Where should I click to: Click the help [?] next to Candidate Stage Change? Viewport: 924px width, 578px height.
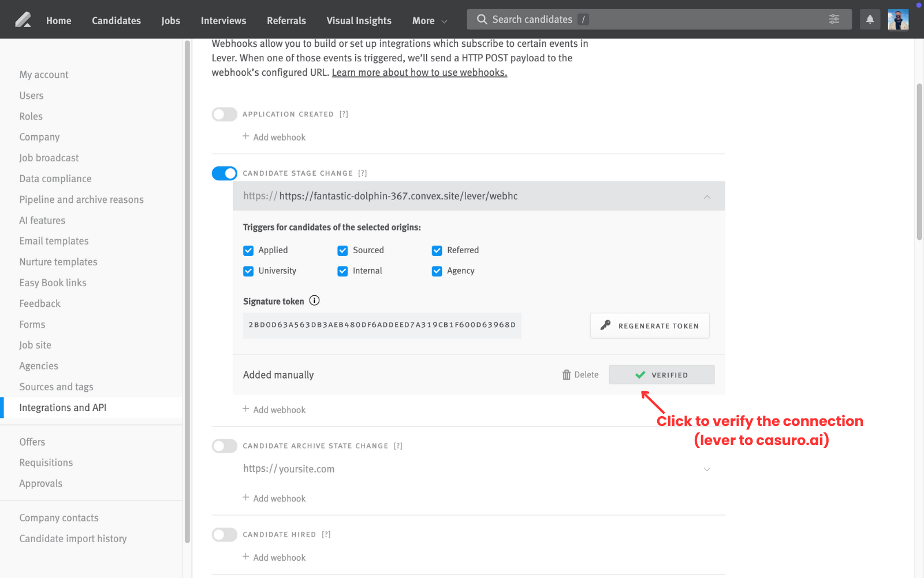362,173
